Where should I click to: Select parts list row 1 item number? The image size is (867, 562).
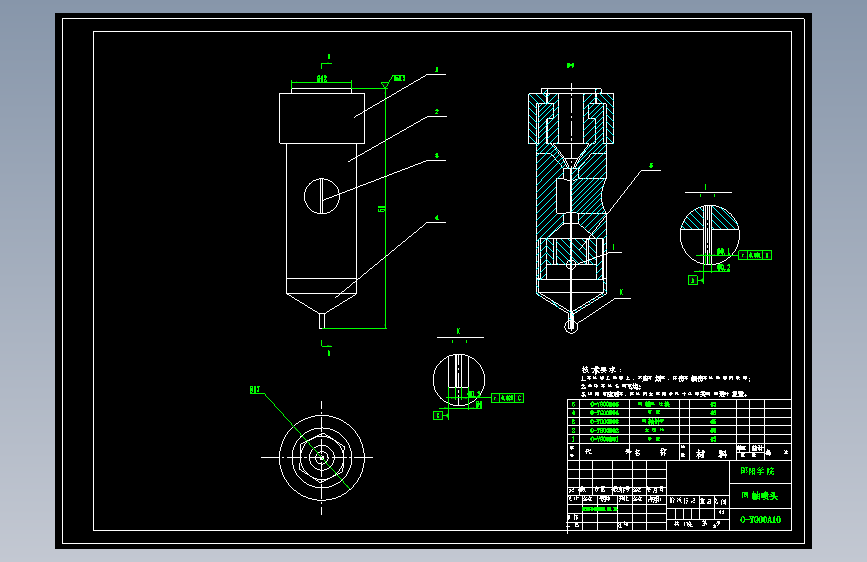click(573, 439)
